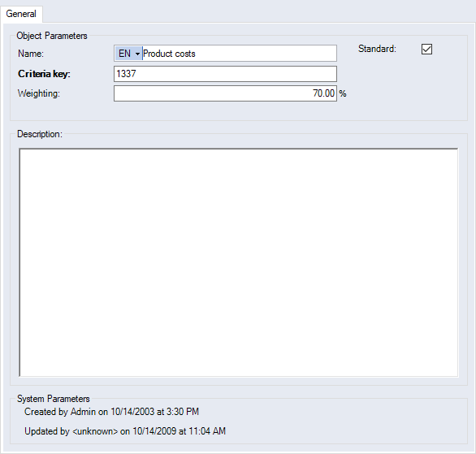Click the Name: label
Image resolution: width=476 pixels, height=454 pixels.
pos(31,54)
